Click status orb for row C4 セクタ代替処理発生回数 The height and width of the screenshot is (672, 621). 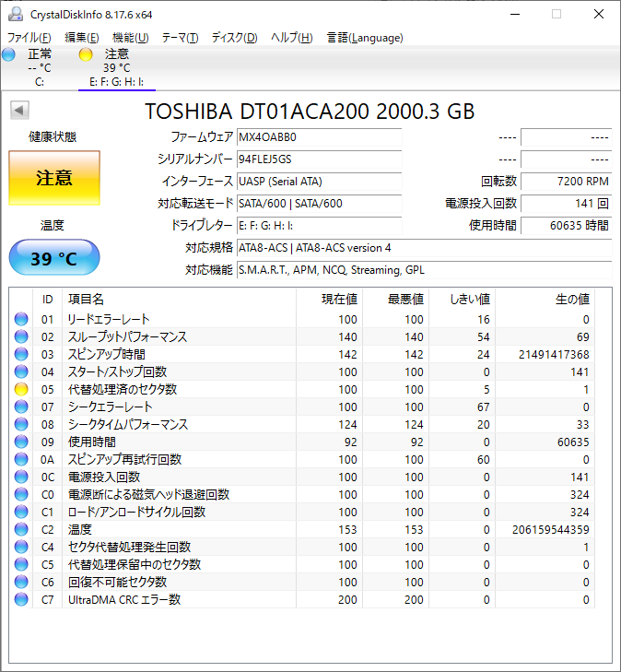click(21, 547)
